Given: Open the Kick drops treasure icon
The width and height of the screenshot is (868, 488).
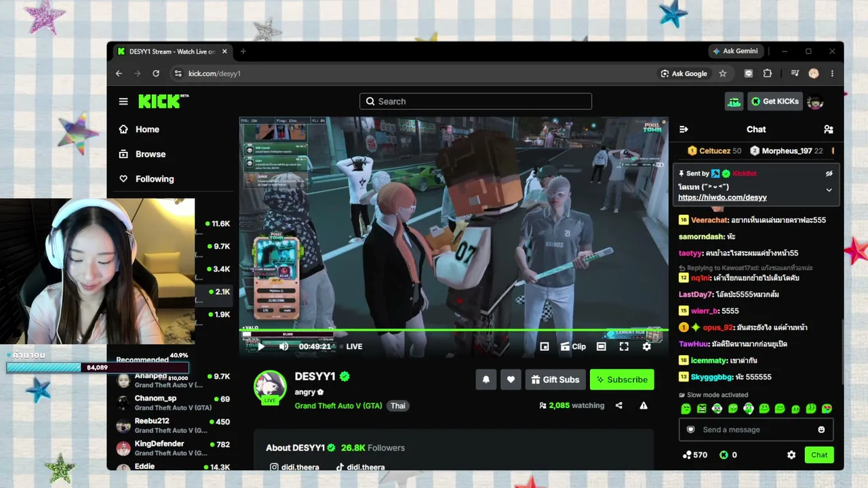Looking at the screenshot, I should click(x=734, y=102).
